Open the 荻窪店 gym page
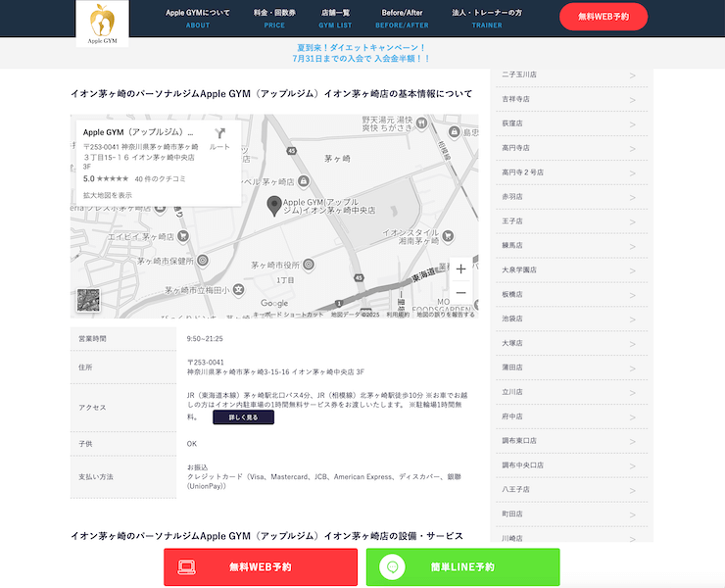Screen dimensions: 725x588 point(571,123)
